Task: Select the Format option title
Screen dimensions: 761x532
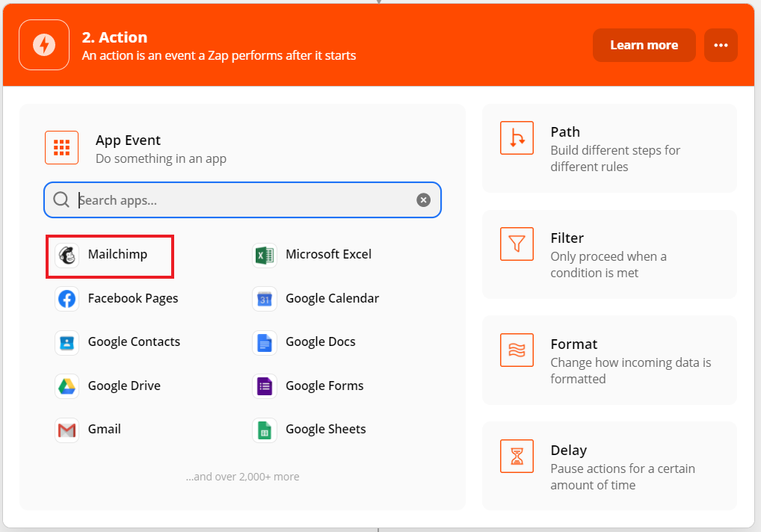Action: click(574, 344)
